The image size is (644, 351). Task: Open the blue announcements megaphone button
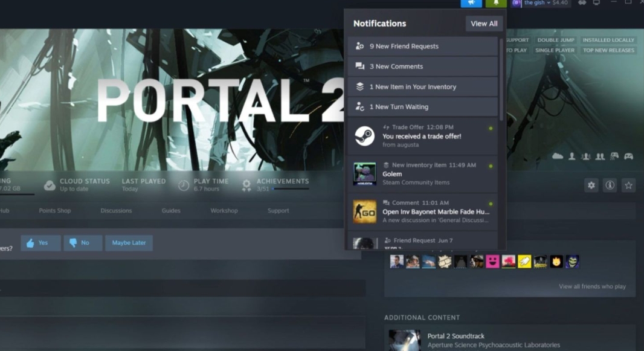pos(471,3)
